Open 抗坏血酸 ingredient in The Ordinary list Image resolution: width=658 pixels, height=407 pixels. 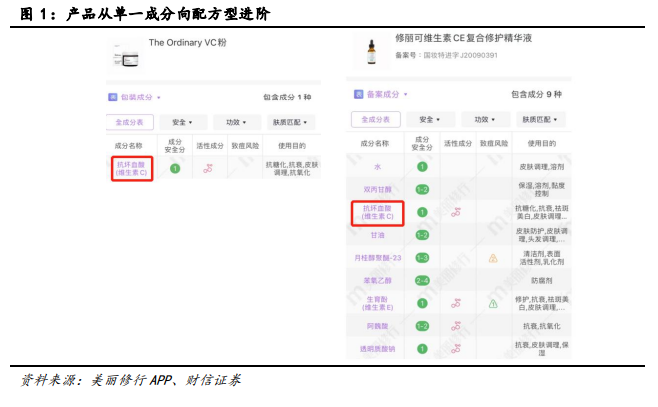coord(131,169)
